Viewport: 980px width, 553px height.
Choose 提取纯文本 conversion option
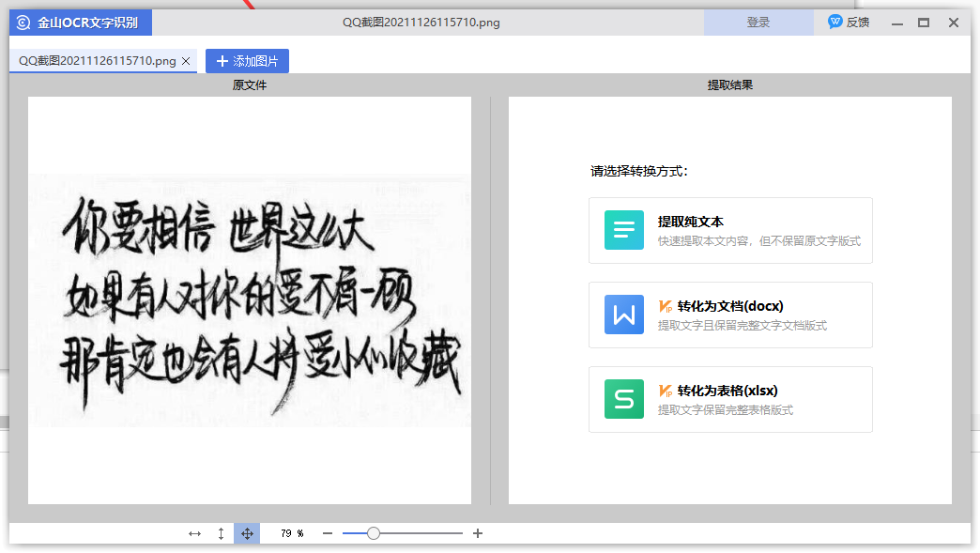click(730, 231)
